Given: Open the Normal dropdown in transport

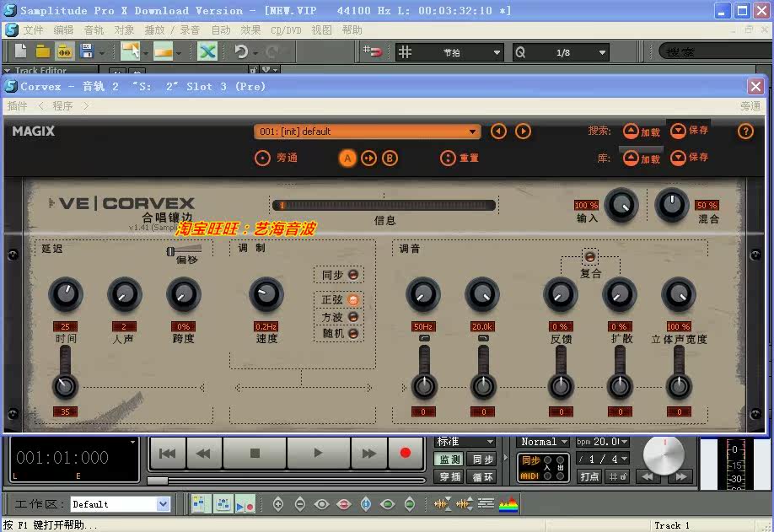Looking at the screenshot, I should 543,442.
